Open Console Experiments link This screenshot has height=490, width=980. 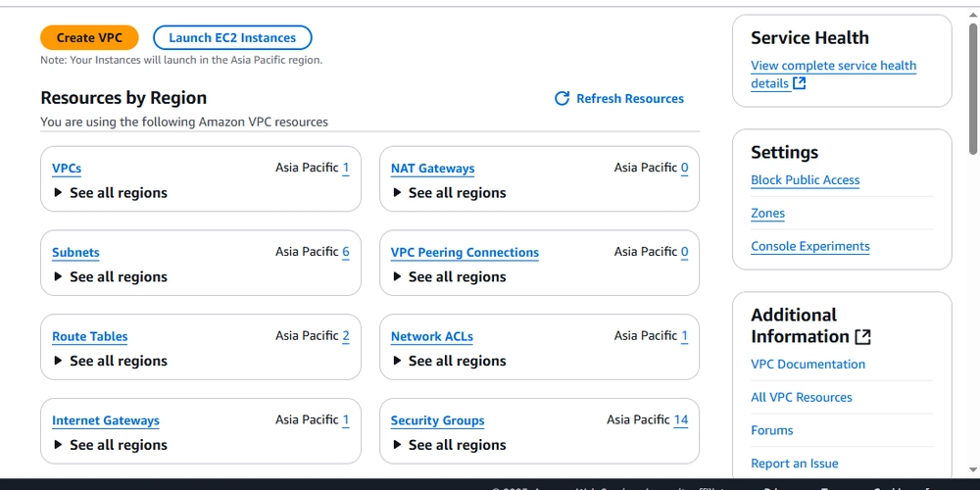click(x=810, y=246)
